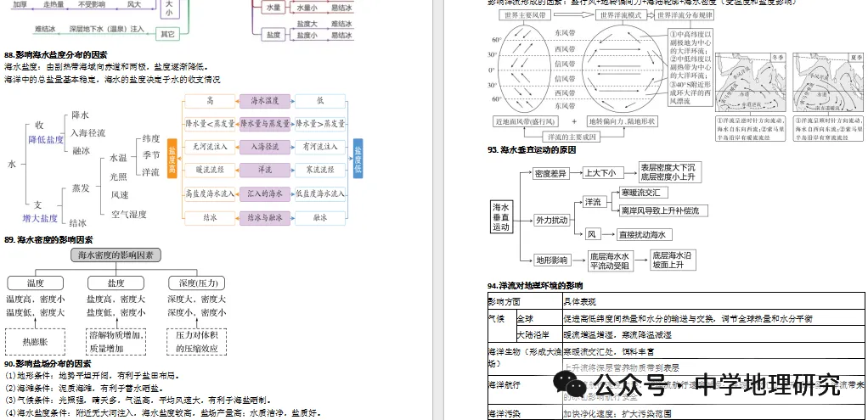Select the '海水垂直运动' root box

tap(502, 217)
